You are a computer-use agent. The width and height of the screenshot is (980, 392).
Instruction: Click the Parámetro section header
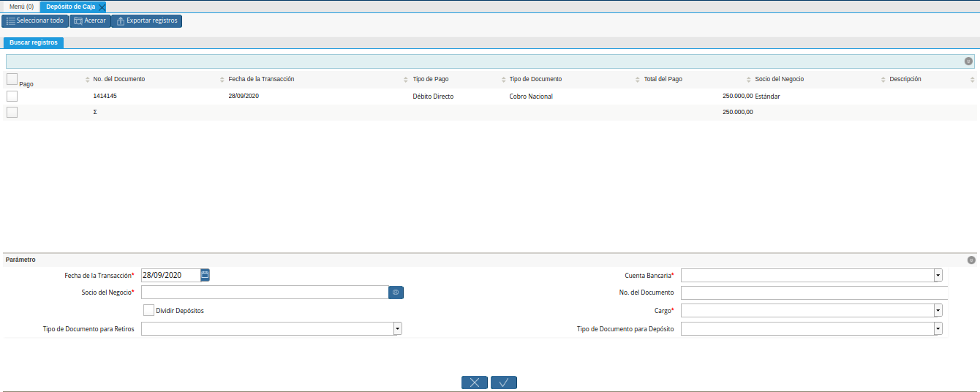(20, 260)
